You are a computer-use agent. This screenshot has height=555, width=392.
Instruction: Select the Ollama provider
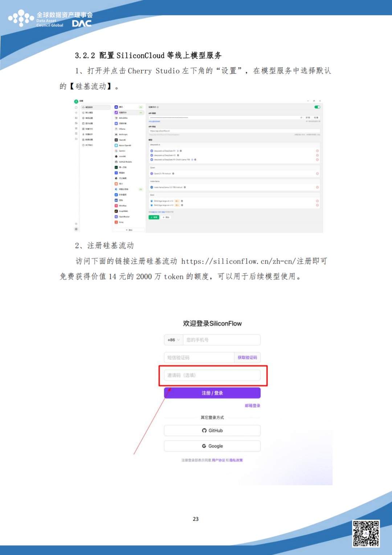click(x=129, y=129)
